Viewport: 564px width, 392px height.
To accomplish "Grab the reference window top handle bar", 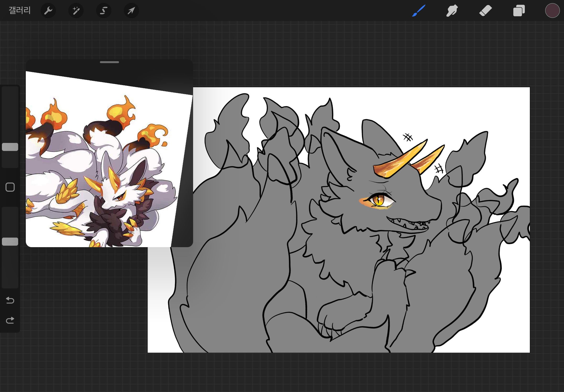I will pyautogui.click(x=109, y=62).
